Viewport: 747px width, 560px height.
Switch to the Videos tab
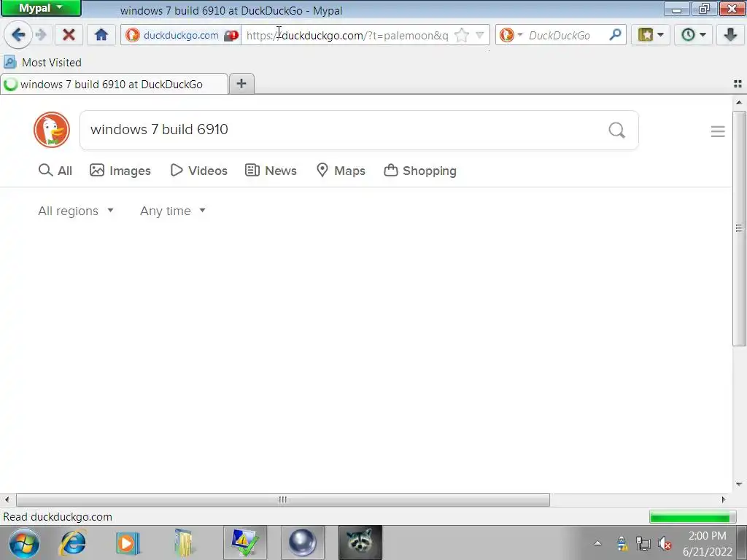point(198,171)
